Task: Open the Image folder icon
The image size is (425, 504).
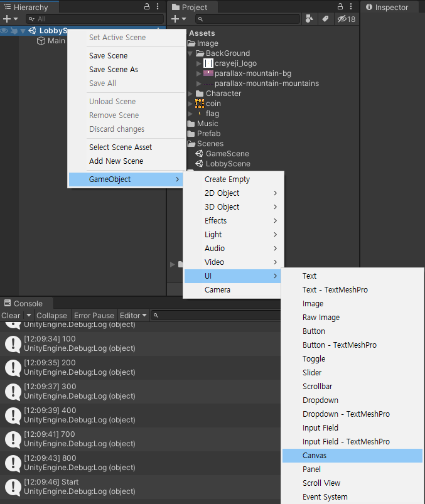Action: pyautogui.click(x=191, y=43)
